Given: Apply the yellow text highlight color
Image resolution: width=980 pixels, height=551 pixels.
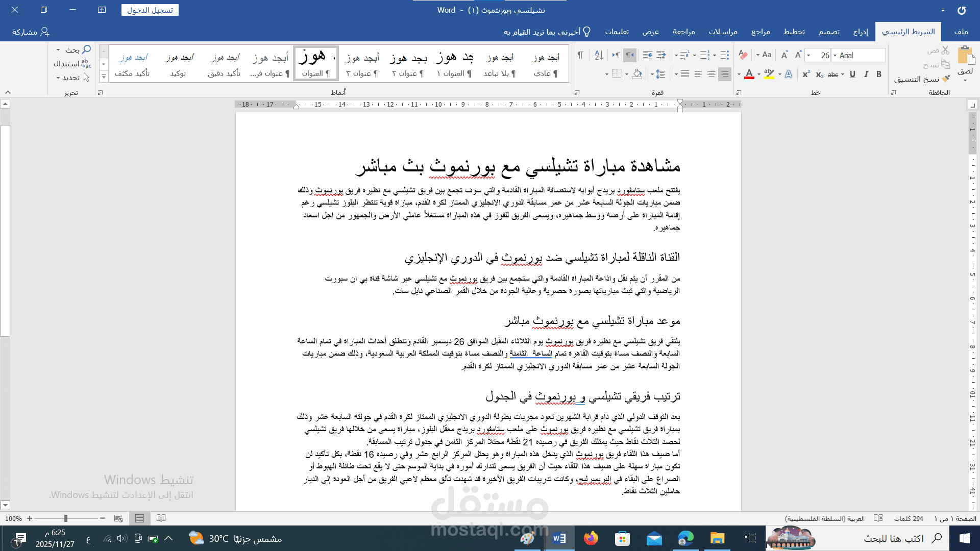Looking at the screenshot, I should click(x=769, y=74).
